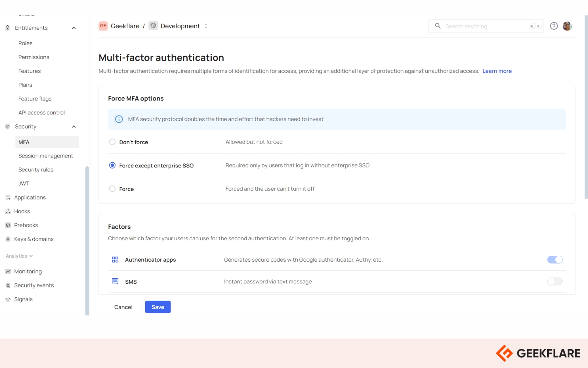The width and height of the screenshot is (588, 368).
Task: Open the Feature flags page
Action: coord(35,99)
